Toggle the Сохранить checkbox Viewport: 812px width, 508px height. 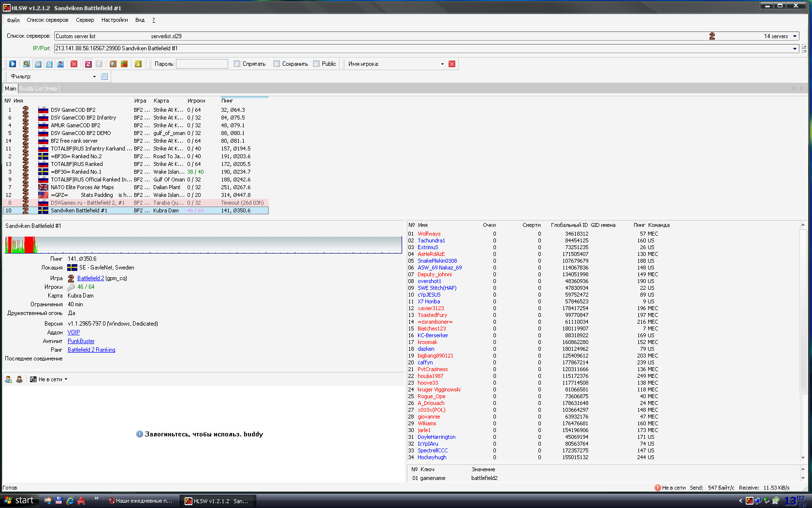(277, 64)
